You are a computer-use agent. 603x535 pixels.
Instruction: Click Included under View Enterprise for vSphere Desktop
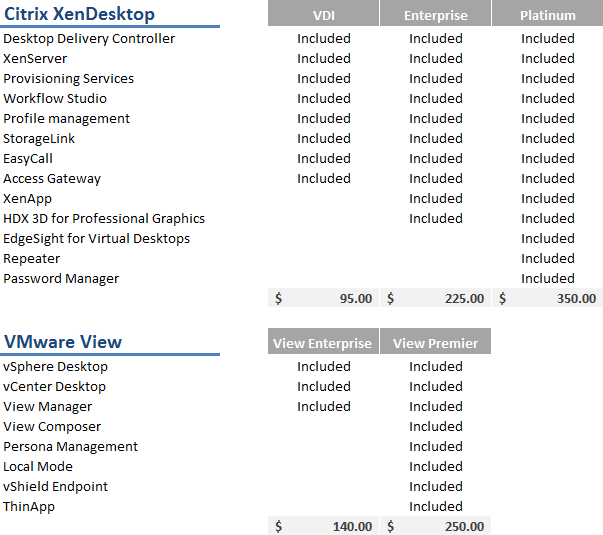pyautogui.click(x=324, y=367)
